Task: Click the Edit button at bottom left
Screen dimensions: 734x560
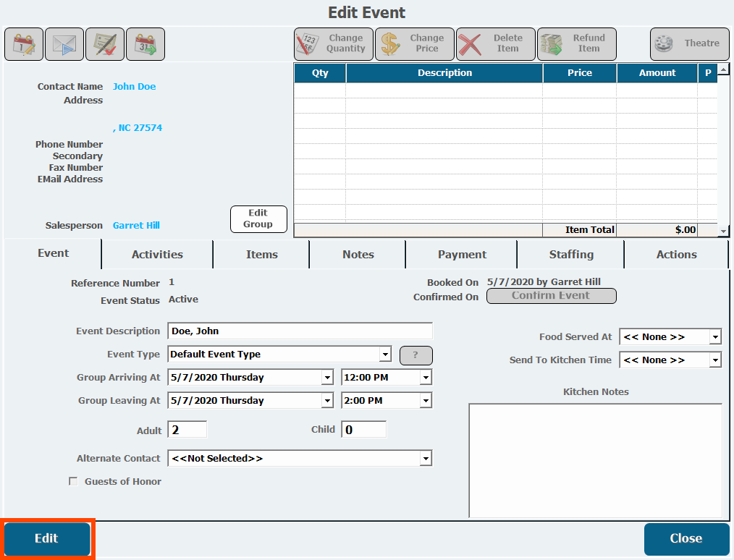Action: 47,538
